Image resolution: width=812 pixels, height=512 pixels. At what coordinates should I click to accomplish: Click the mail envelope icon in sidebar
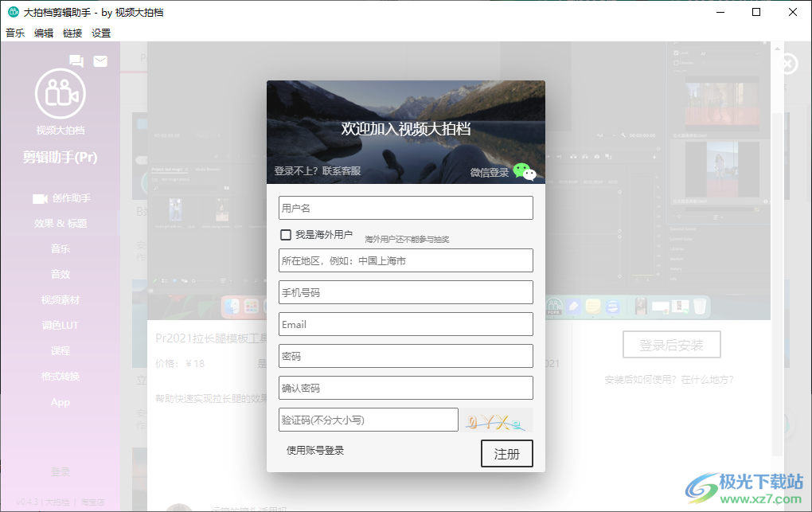pos(100,61)
